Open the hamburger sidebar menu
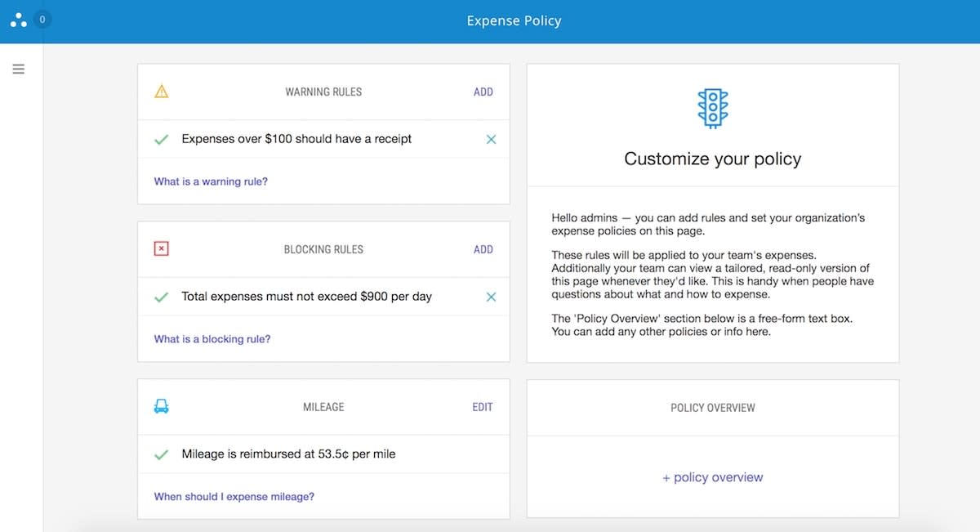980x532 pixels. point(19,69)
